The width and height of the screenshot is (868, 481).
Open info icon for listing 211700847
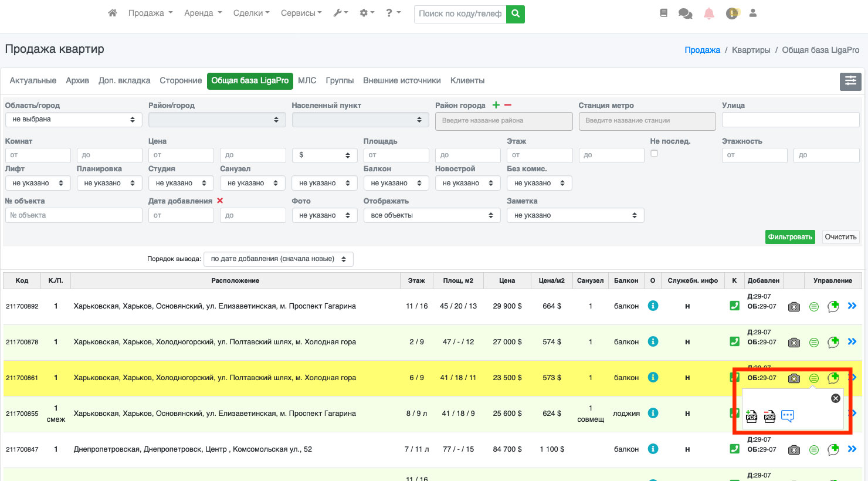click(653, 449)
